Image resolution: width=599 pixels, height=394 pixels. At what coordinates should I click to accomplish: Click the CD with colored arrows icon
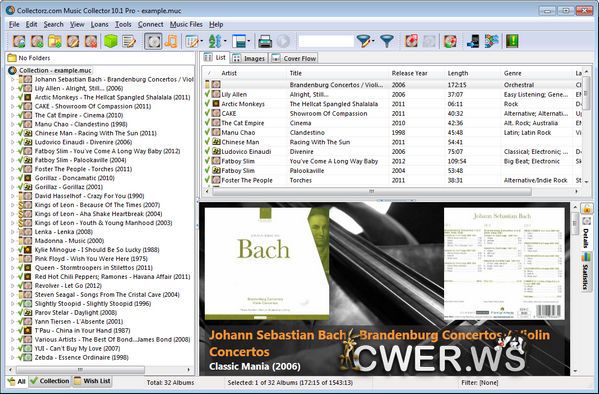click(450, 41)
